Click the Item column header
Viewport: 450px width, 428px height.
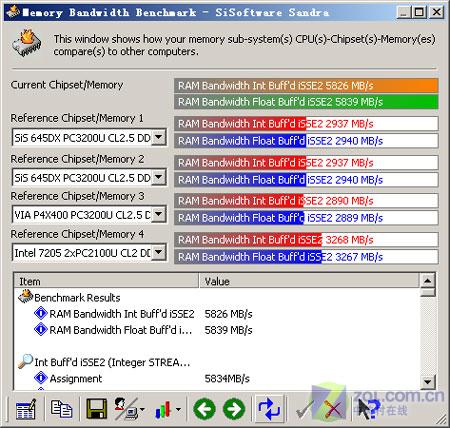tap(106, 281)
